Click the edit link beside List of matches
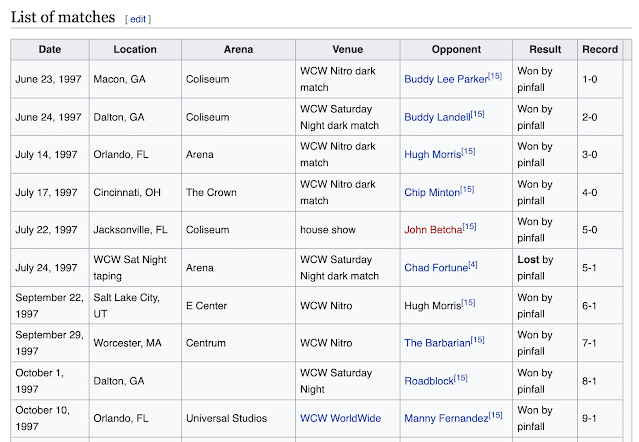This screenshot has height=442, width=639. pos(138,19)
